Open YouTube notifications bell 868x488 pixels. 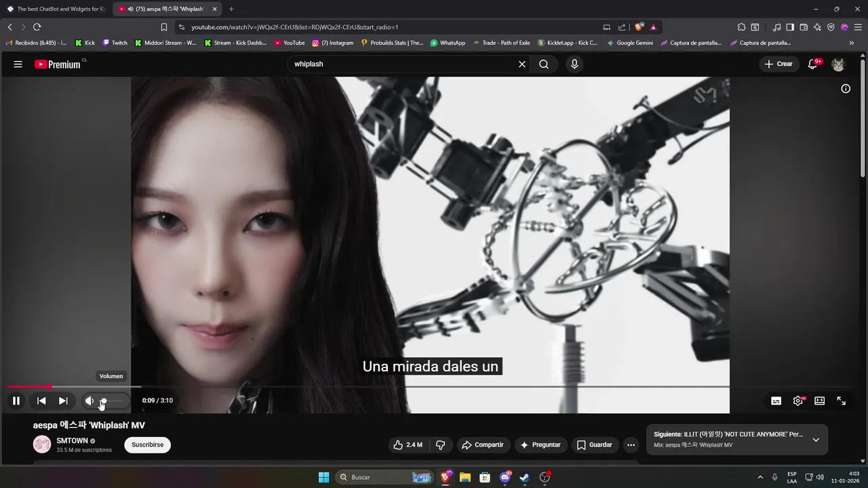click(813, 64)
